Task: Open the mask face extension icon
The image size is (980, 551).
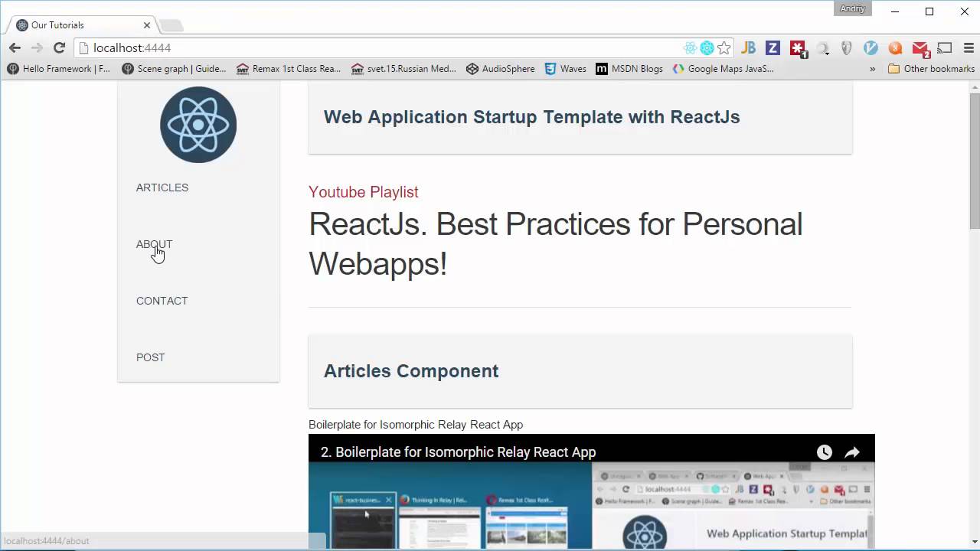Action: click(x=846, y=47)
